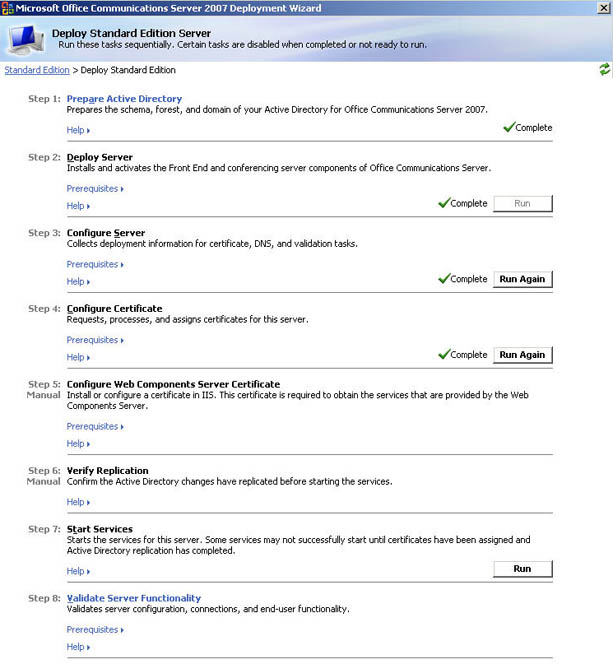Click green Complete checkmark for Step 1
Image resolution: width=613 pixels, height=664 pixels.
(509, 128)
